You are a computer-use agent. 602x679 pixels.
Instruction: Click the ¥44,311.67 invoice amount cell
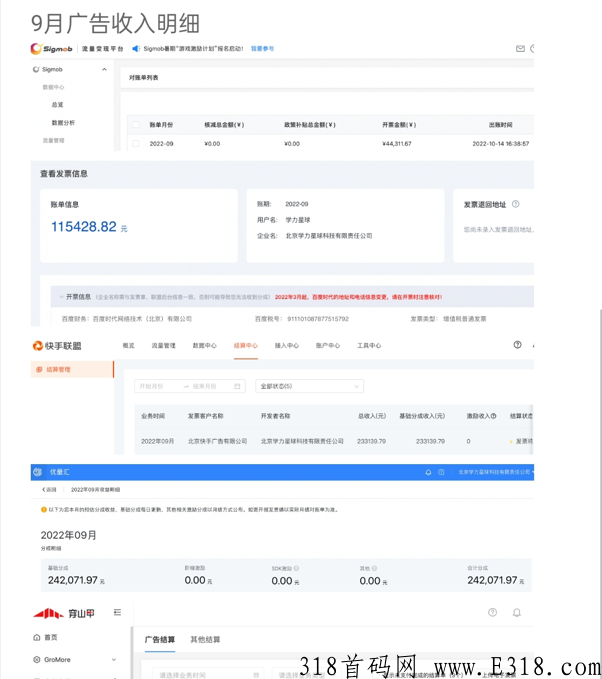pos(397,144)
